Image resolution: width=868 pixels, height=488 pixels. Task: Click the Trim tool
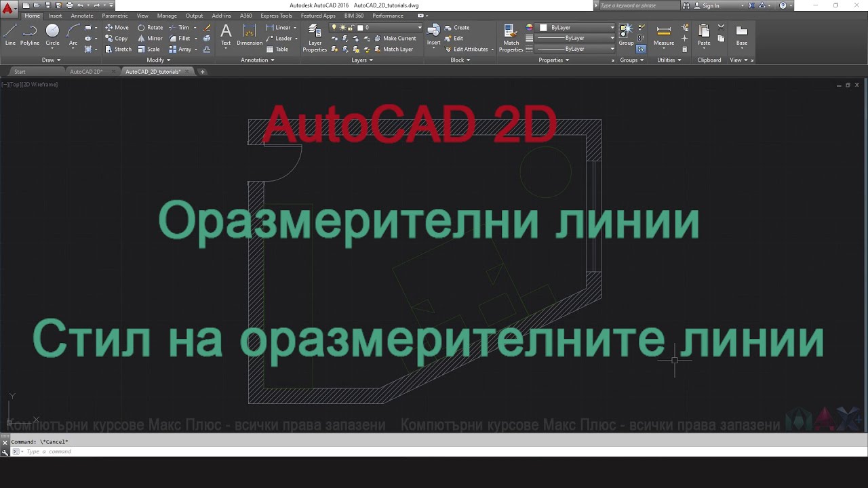point(179,28)
